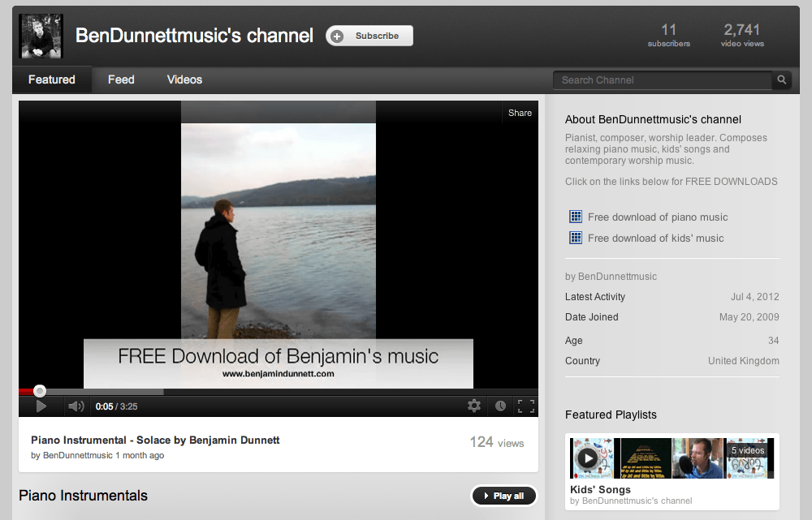Viewport: 812px width, 520px height.
Task: Click the grid icon beside kids' music link
Action: tap(576, 238)
